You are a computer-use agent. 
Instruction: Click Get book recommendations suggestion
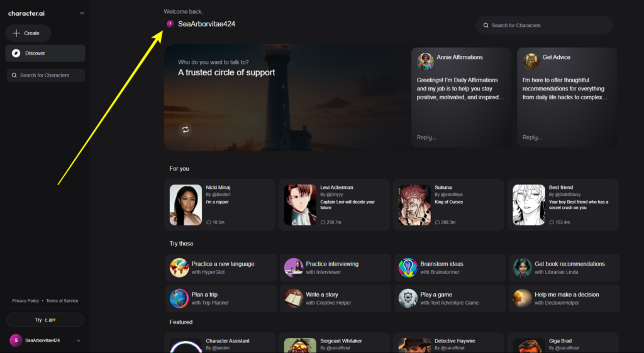pyautogui.click(x=564, y=268)
